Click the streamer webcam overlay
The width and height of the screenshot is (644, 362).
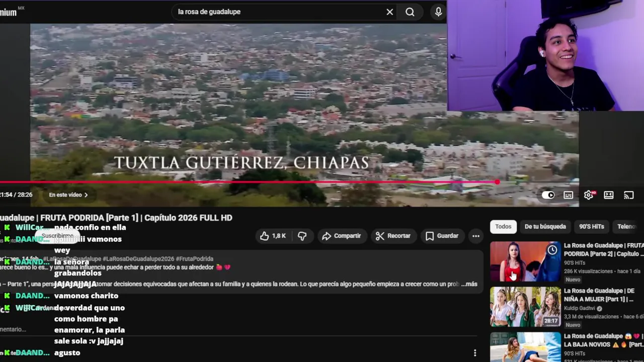[545, 55]
